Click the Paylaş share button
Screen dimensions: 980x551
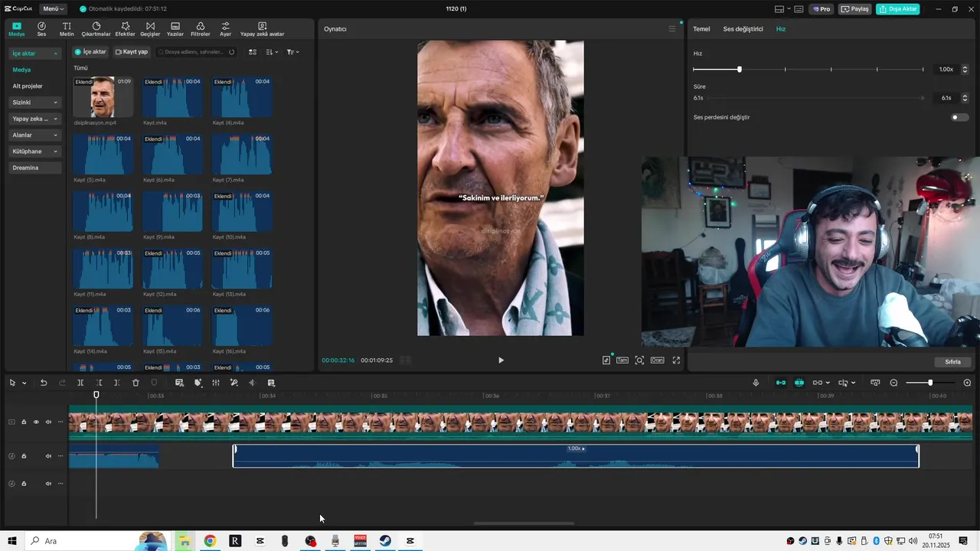(855, 9)
